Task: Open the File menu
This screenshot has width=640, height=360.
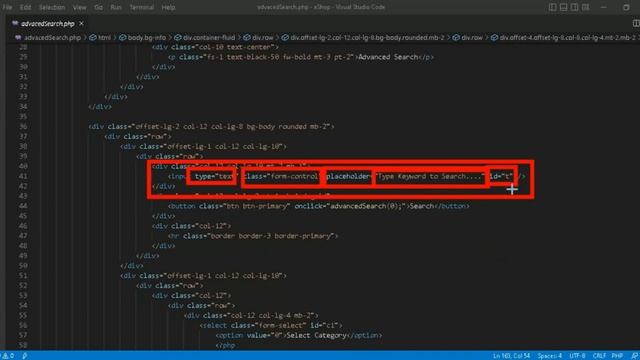Action: tap(7, 7)
